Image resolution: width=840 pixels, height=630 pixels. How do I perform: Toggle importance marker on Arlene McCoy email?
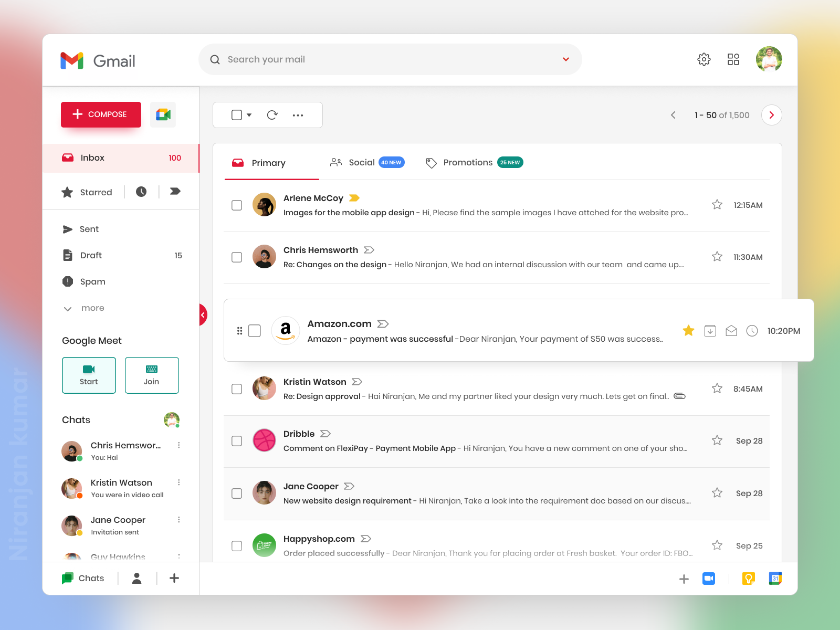[x=354, y=198]
